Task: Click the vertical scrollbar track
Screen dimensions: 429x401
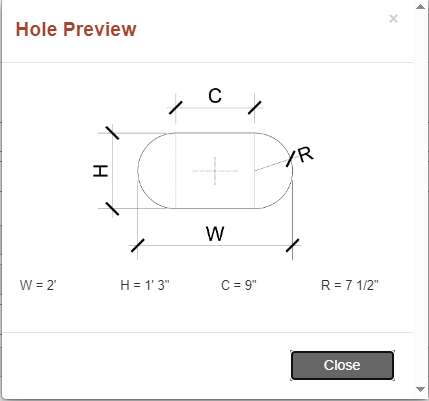Action: click(x=421, y=198)
